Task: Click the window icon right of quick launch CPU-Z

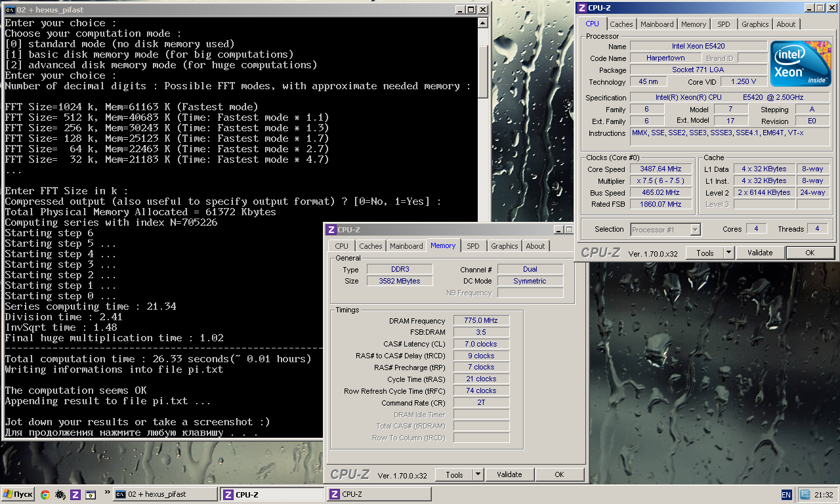Action: coord(91,495)
